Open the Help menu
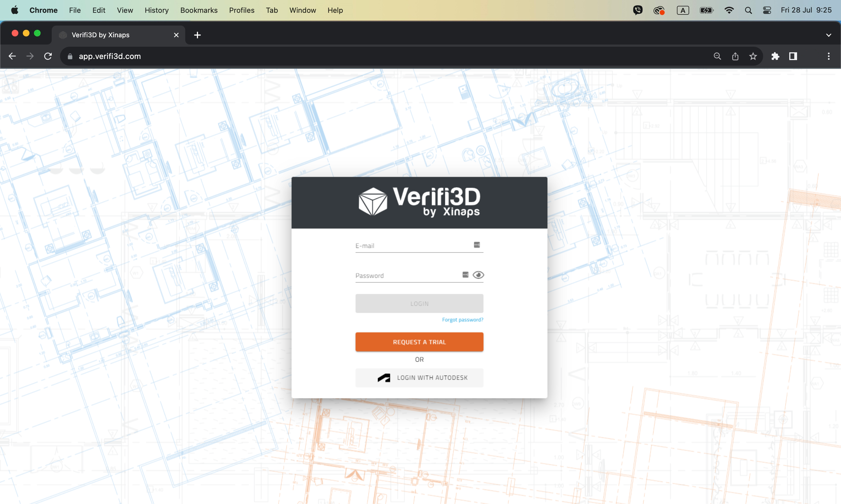841x504 pixels. pos(335,10)
